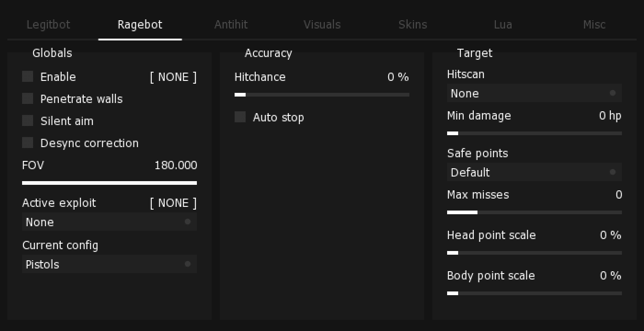
Task: Go to the Visuals tab
Action: pyautogui.click(x=322, y=24)
